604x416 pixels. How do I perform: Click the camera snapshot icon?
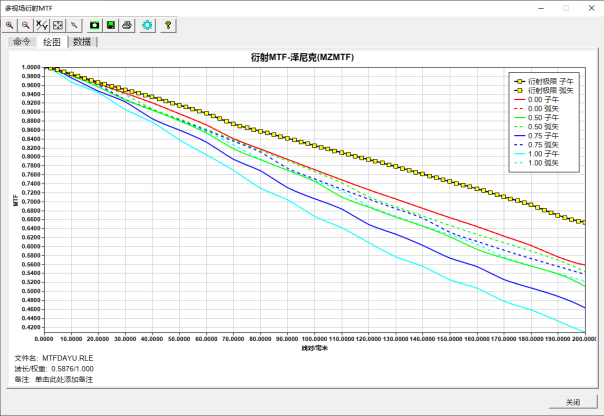point(94,25)
